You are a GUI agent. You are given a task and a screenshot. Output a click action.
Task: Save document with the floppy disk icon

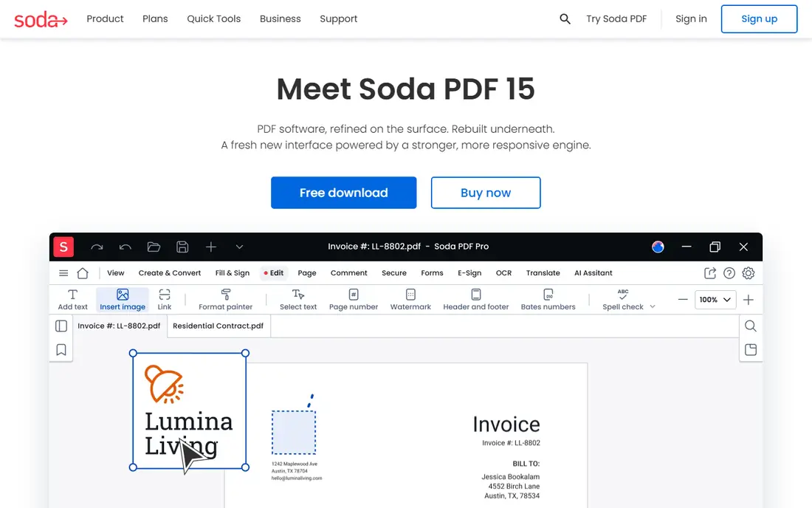(182, 247)
